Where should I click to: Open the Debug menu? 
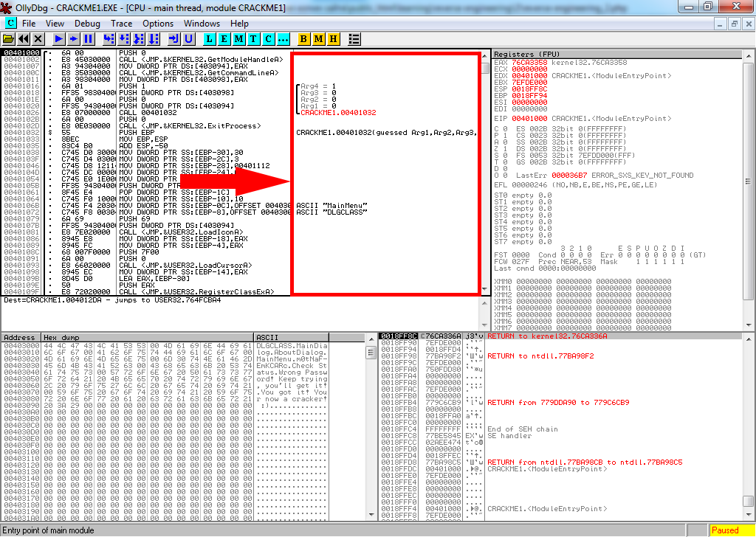tap(87, 24)
